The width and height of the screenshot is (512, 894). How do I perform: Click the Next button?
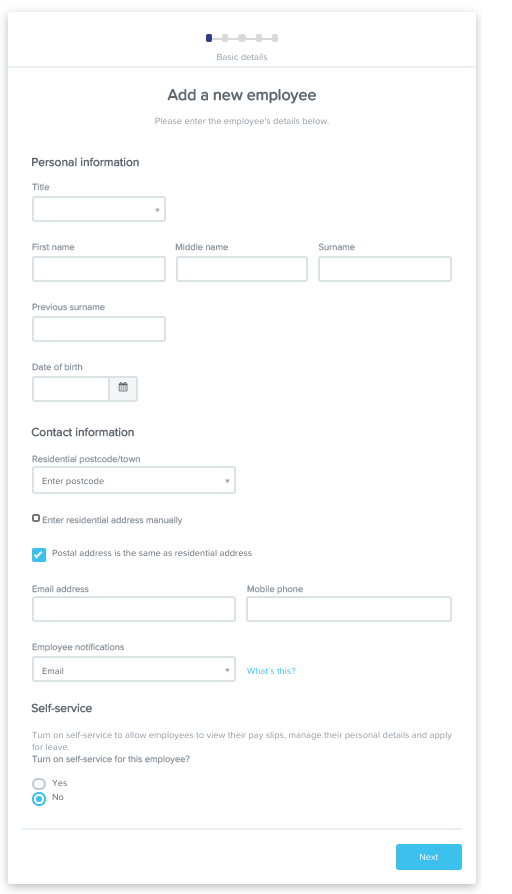(x=429, y=857)
